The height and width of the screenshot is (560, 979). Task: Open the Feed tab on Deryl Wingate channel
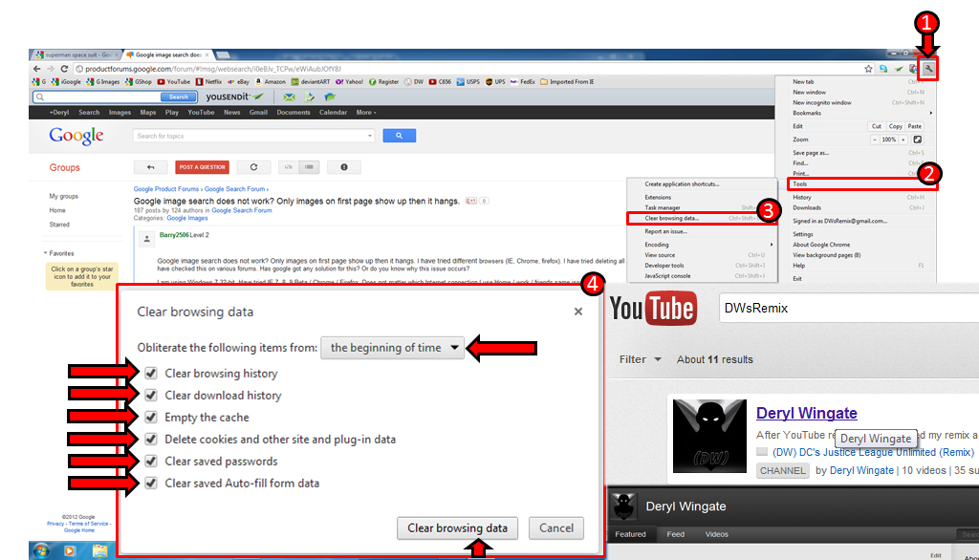[676, 534]
